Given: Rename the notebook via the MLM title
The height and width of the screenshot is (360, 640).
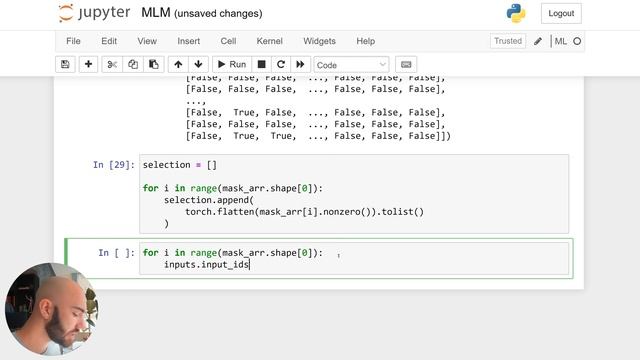Looking at the screenshot, I should click(x=156, y=13).
